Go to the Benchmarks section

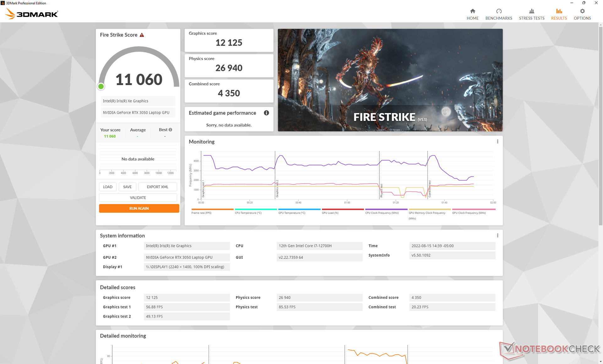[x=498, y=14]
